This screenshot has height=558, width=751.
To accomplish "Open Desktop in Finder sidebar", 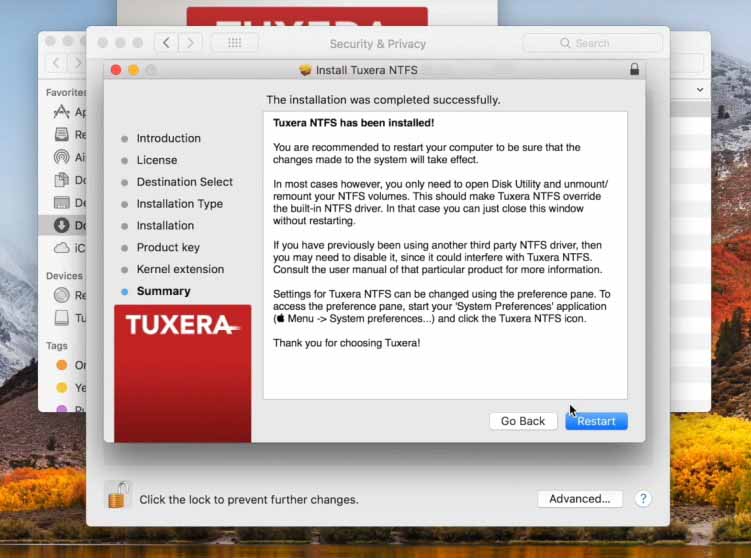I will pos(69,203).
